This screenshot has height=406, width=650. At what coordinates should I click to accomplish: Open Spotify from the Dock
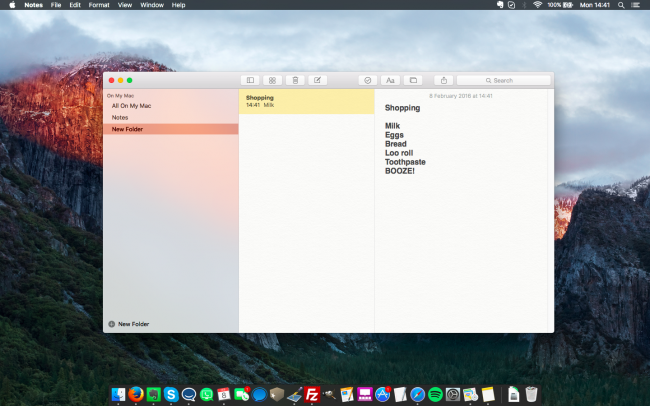click(435, 394)
